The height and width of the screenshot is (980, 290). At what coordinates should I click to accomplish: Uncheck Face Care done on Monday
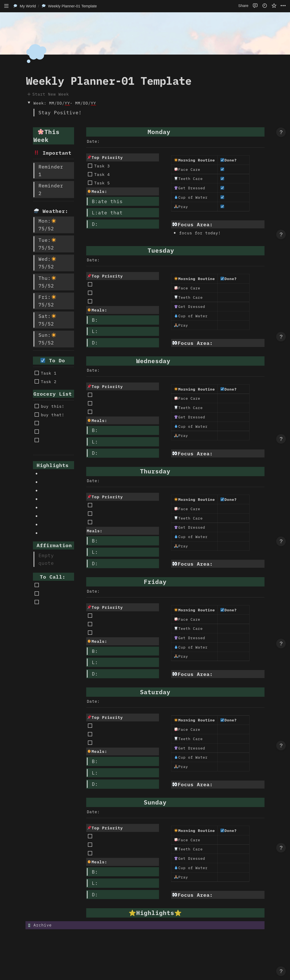click(222, 169)
